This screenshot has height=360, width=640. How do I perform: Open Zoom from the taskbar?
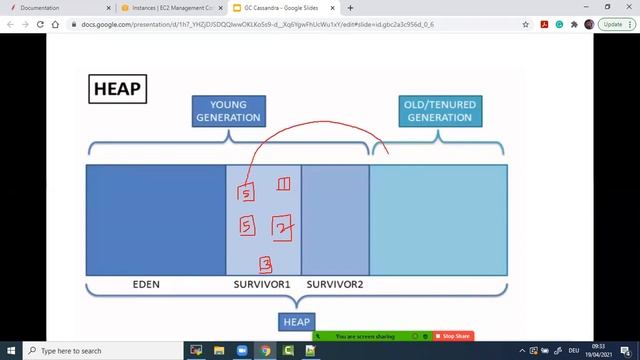point(242,351)
